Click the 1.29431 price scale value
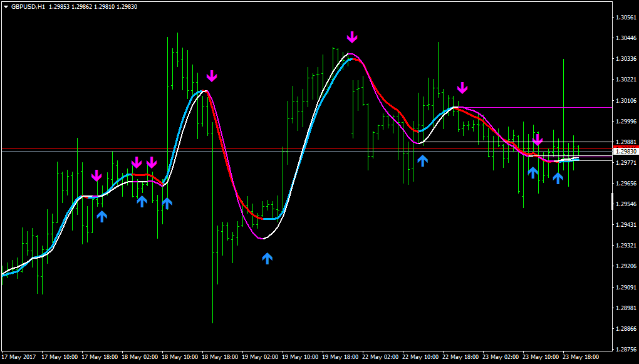Screen dimensions: 639x364 tap(626, 225)
